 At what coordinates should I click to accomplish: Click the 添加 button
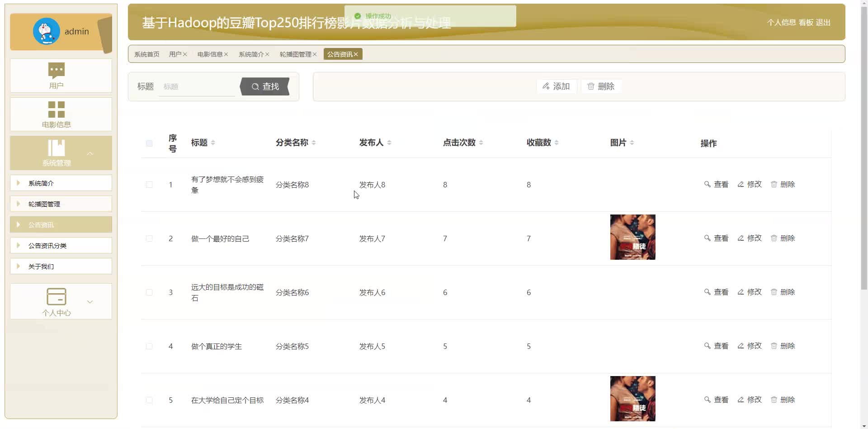pyautogui.click(x=557, y=86)
